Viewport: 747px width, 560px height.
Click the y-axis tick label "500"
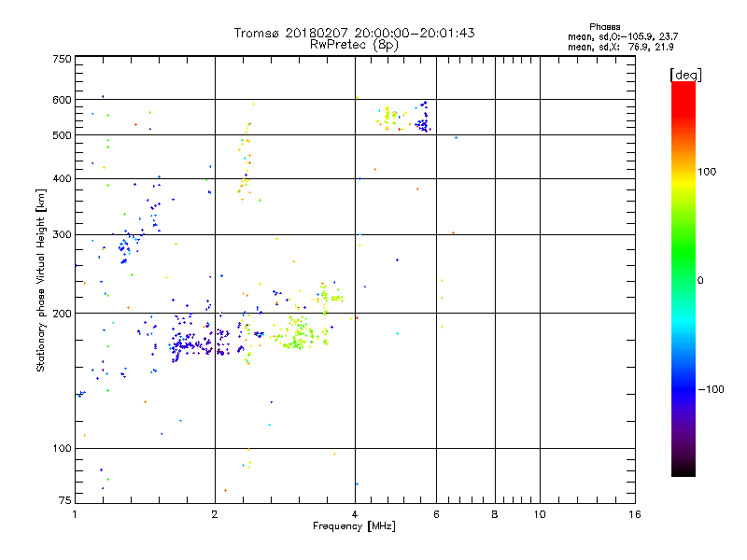pos(62,135)
